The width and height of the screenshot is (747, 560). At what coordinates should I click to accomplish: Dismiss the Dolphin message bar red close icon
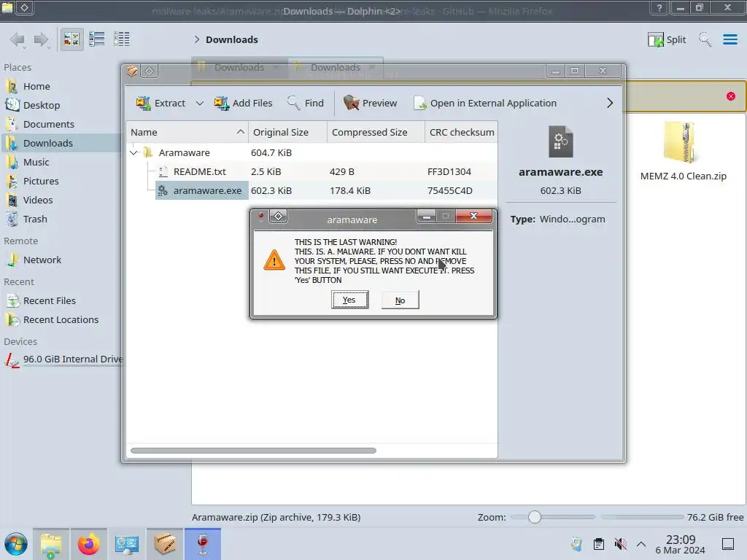pyautogui.click(x=731, y=96)
